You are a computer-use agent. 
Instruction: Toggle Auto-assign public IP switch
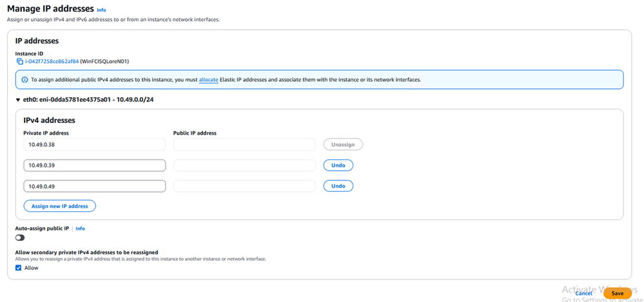20,238
